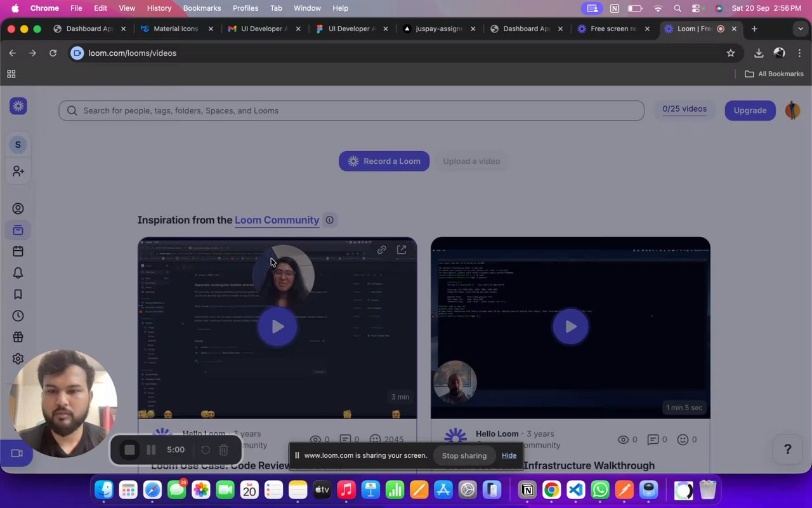Screen dimensions: 812x508
Task: Open the S workspace avatar in sidebar
Action: pos(18,145)
